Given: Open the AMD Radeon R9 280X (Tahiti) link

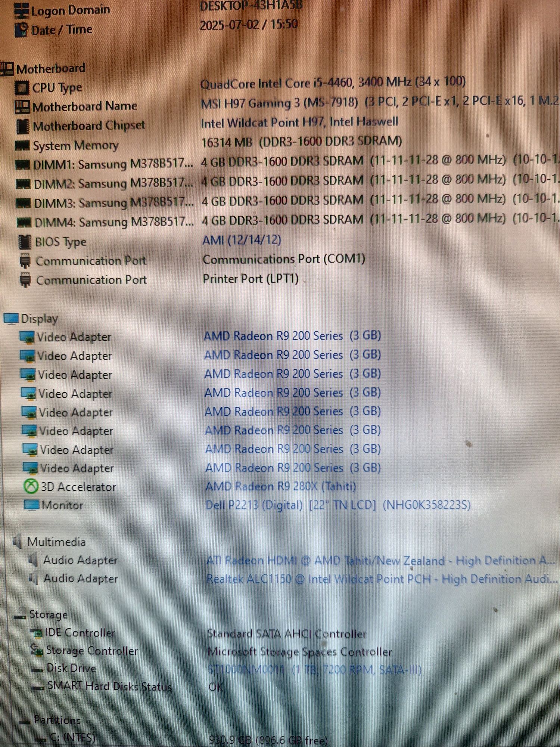Looking at the screenshot, I should click(x=281, y=486).
